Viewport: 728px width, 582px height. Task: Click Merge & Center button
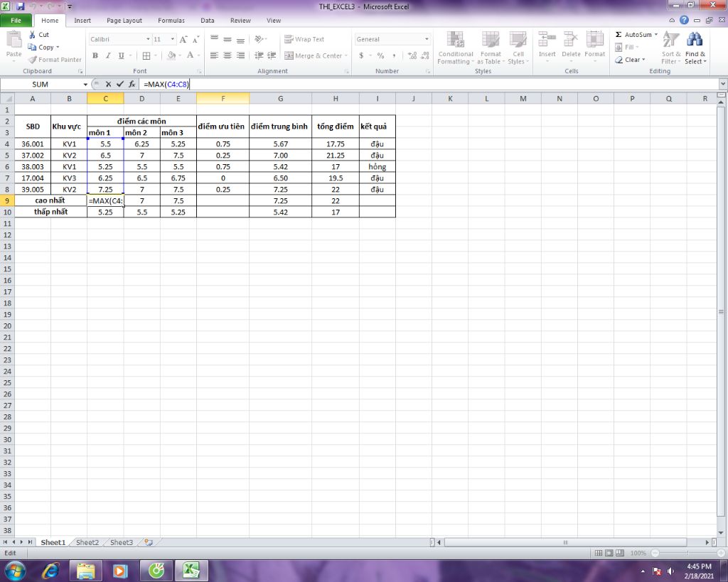click(x=313, y=55)
